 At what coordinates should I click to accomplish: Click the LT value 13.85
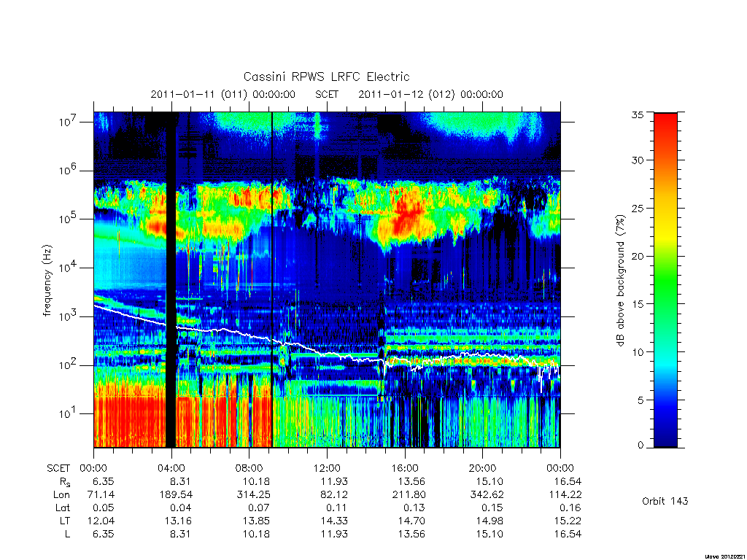click(256, 521)
